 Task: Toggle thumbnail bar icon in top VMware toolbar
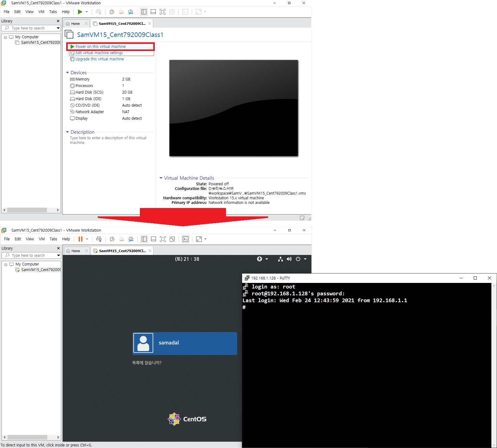[x=153, y=12]
